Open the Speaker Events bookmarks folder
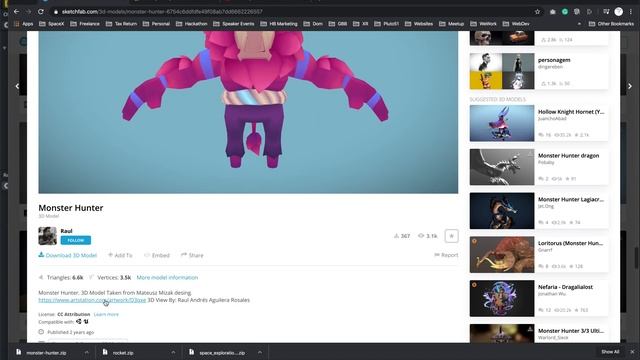This screenshot has width=640, height=360. coord(234,24)
